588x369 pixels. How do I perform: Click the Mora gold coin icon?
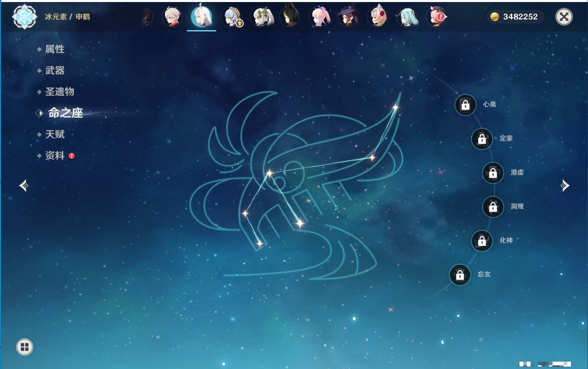pos(494,17)
